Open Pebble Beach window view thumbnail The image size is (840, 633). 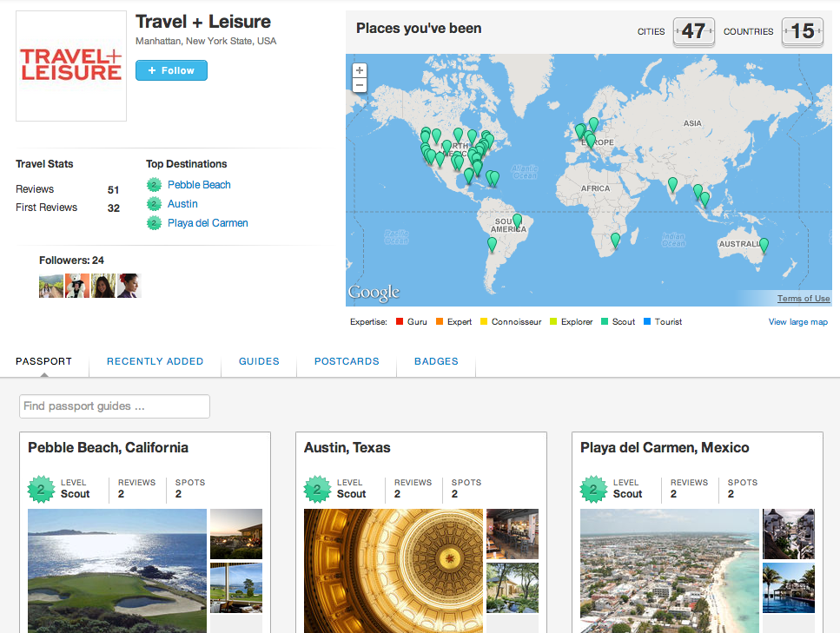tap(236, 588)
